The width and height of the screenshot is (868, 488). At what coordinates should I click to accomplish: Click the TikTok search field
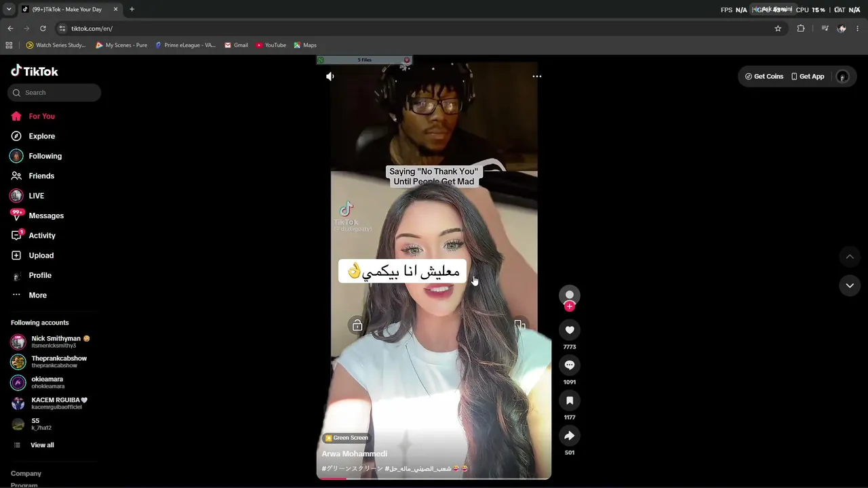tap(54, 93)
